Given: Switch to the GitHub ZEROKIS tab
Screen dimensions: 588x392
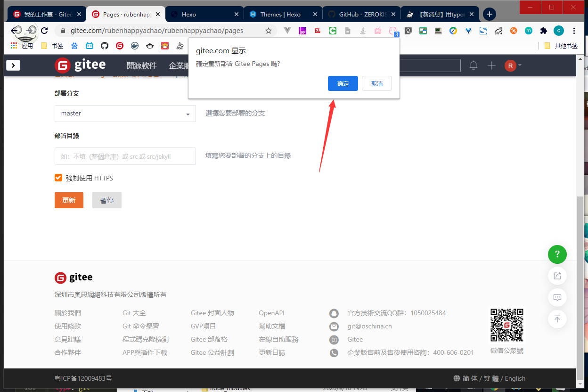Looking at the screenshot, I should click(x=361, y=14).
